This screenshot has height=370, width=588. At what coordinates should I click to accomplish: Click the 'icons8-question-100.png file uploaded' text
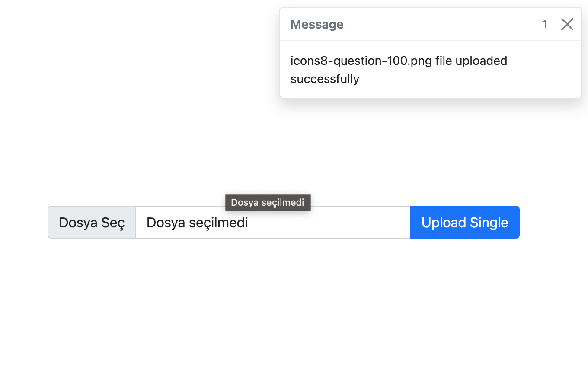tap(399, 61)
